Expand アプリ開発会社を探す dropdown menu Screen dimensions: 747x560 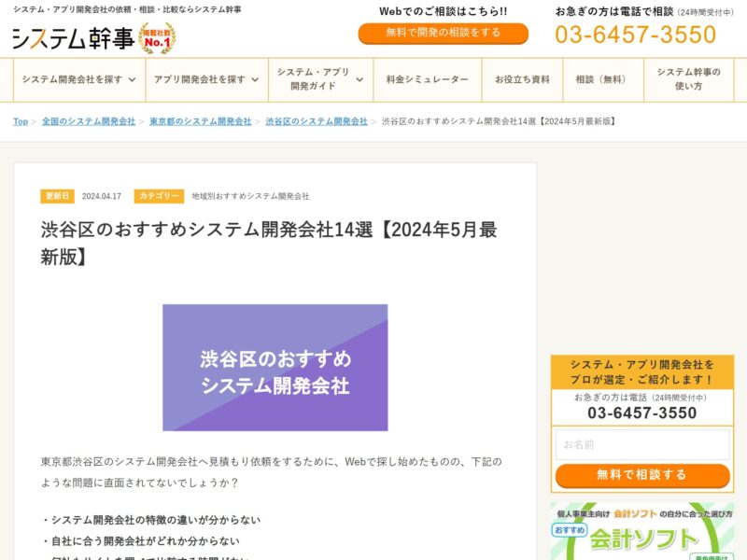coord(206,79)
